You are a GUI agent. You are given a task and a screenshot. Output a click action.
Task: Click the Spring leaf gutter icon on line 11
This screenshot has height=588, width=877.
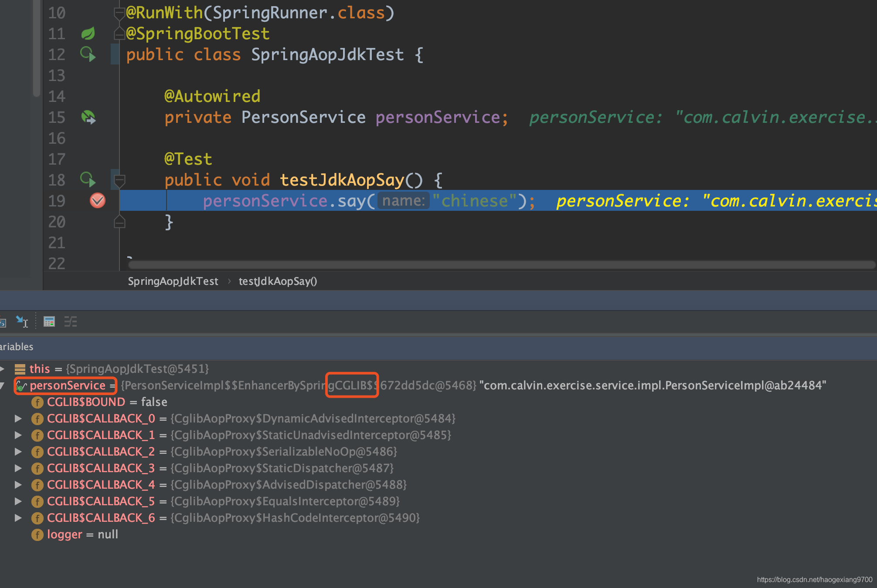click(88, 34)
